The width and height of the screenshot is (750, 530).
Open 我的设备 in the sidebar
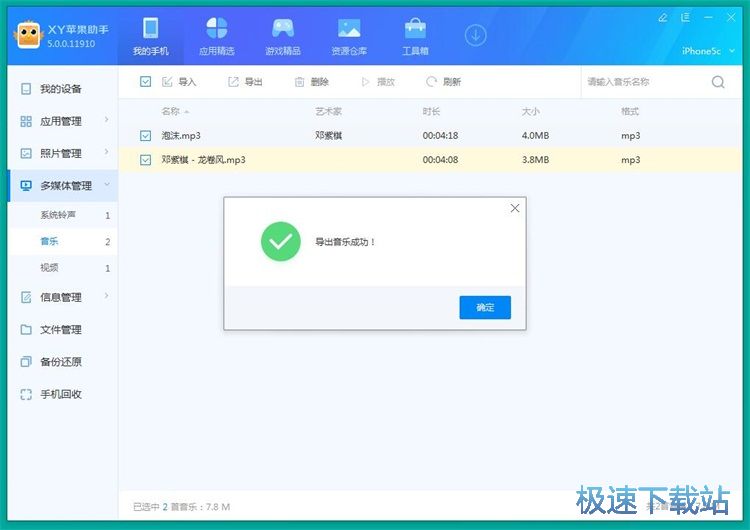pyautogui.click(x=62, y=89)
